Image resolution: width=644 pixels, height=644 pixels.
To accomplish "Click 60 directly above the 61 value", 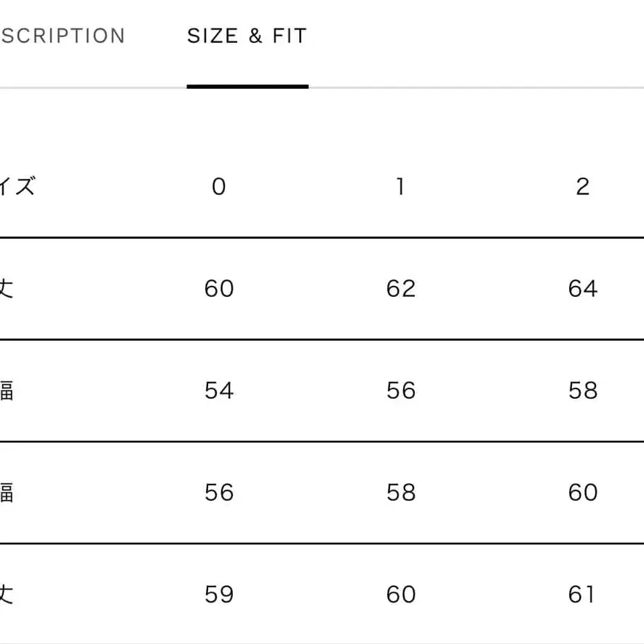I will click(582, 493).
